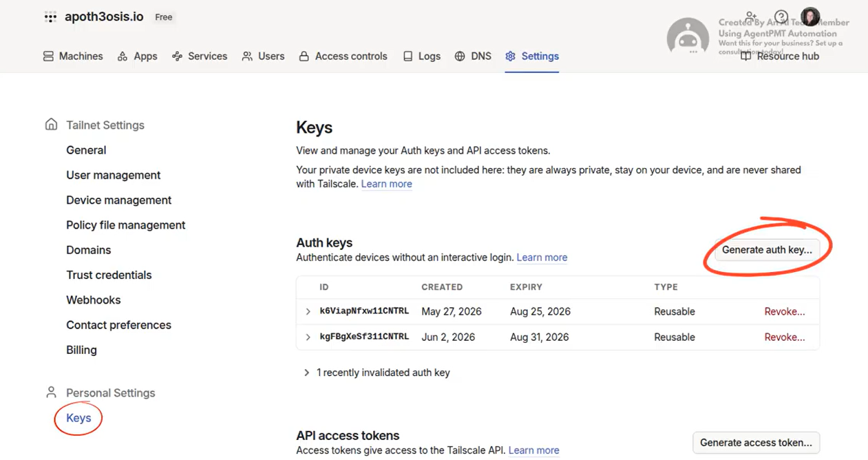The image size is (868, 460).
Task: Go to Billing settings
Action: (x=81, y=350)
